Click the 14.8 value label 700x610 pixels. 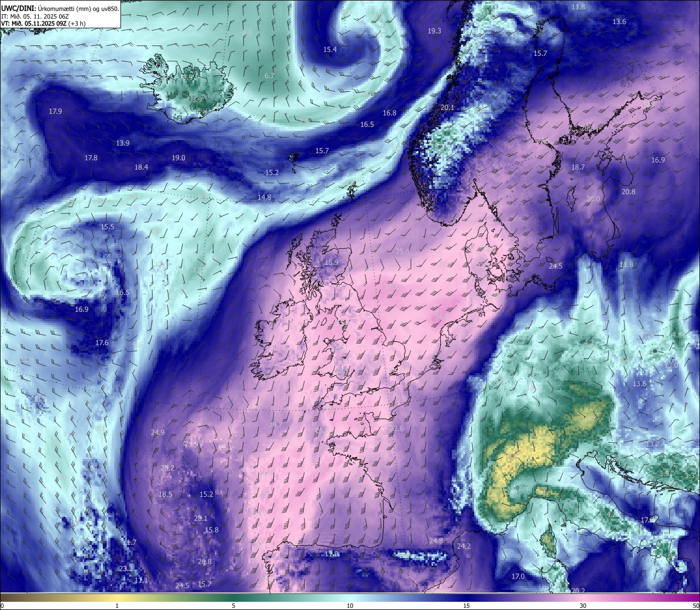(264, 197)
